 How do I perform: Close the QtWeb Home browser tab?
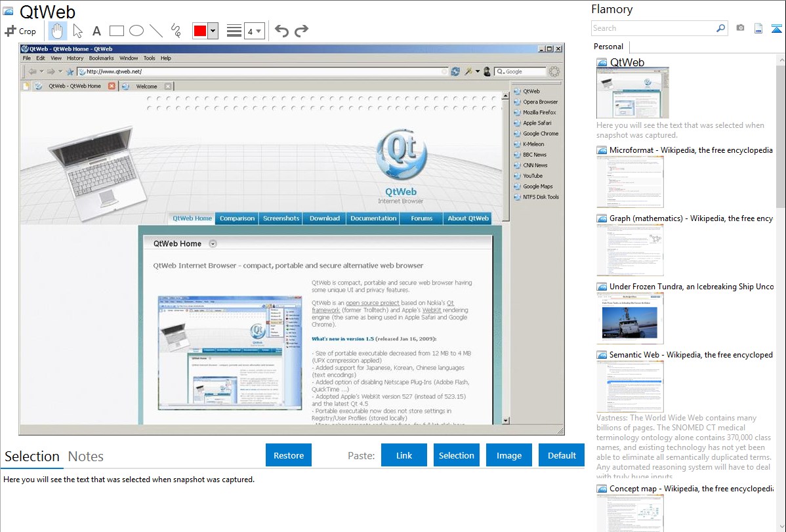pos(112,86)
